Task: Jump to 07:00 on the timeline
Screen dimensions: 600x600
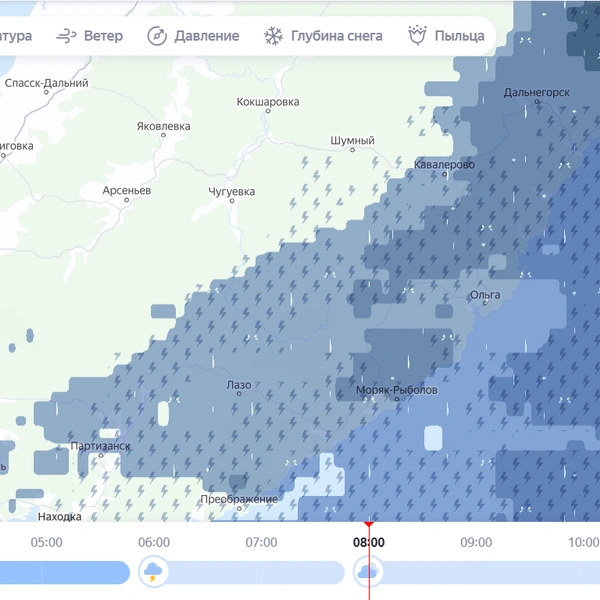Action: [x=261, y=542]
